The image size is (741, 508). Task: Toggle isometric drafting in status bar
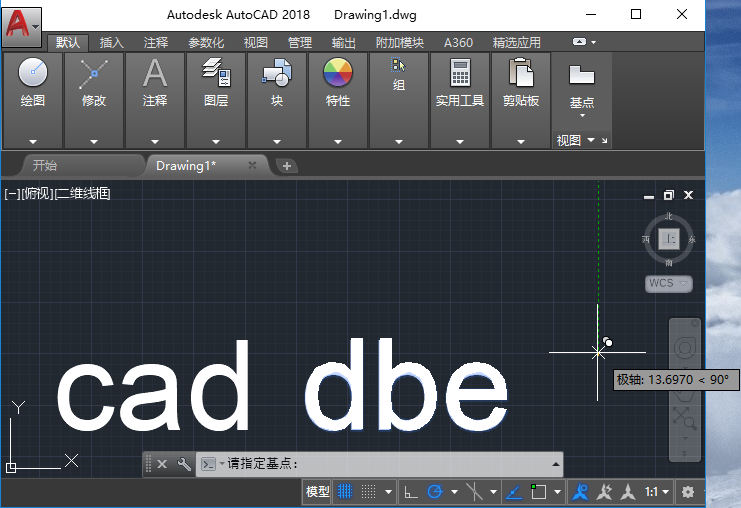pyautogui.click(x=474, y=492)
